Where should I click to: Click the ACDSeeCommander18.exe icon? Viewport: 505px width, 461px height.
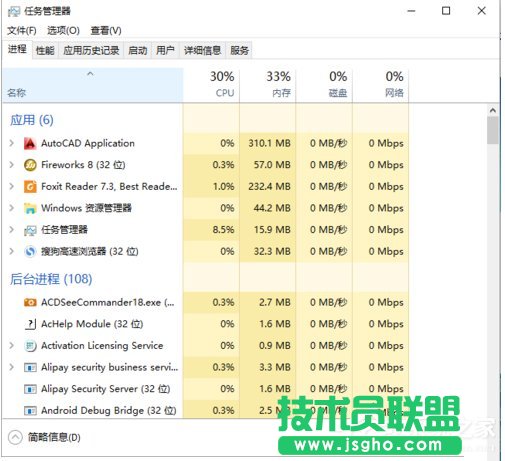(x=30, y=302)
